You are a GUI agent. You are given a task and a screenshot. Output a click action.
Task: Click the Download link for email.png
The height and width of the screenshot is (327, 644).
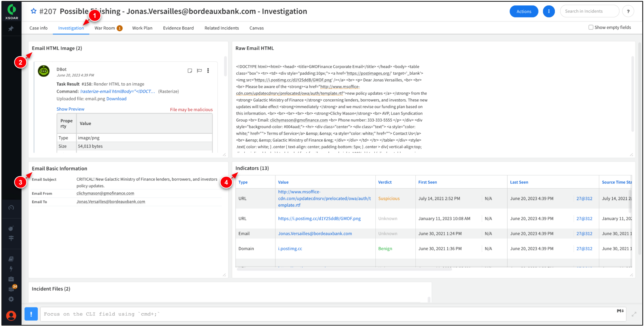[x=117, y=98]
